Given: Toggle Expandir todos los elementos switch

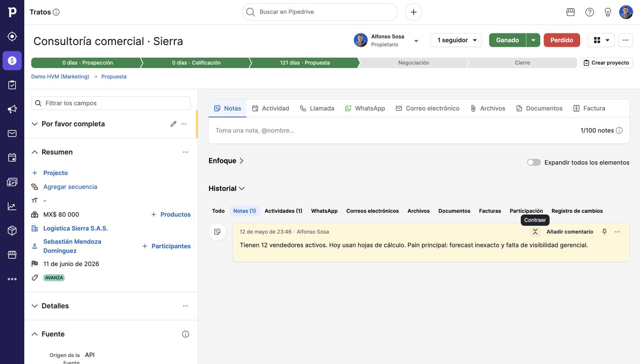Looking at the screenshot, I should [534, 162].
